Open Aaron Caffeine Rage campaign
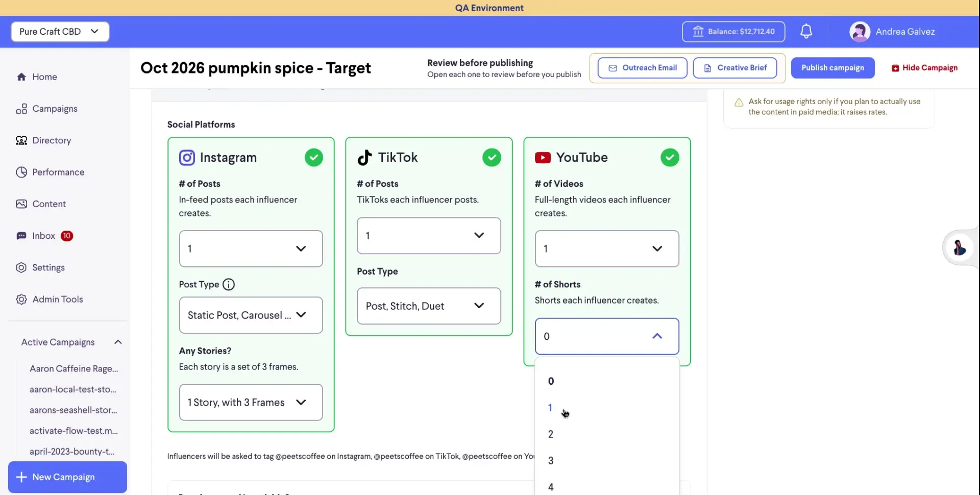 click(x=73, y=368)
